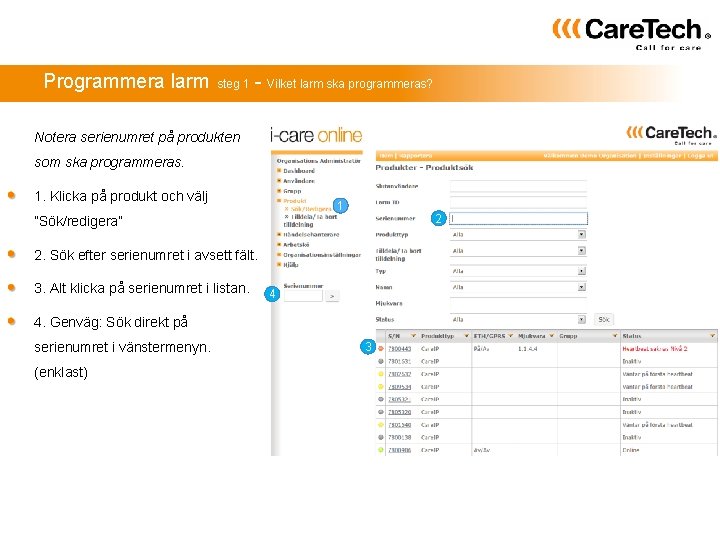Click the 'Produkter - Produktsök' heading
This screenshot has width=720, height=540.
point(424,168)
